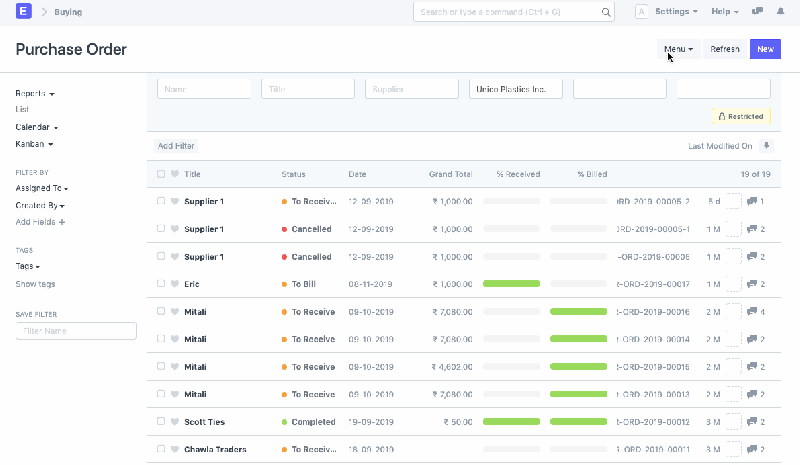800x465 pixels.
Task: Click Show tags in sidebar
Action: 35,284
